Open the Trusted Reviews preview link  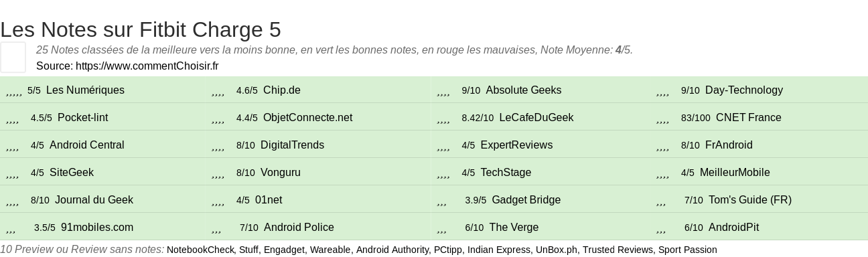pos(618,250)
